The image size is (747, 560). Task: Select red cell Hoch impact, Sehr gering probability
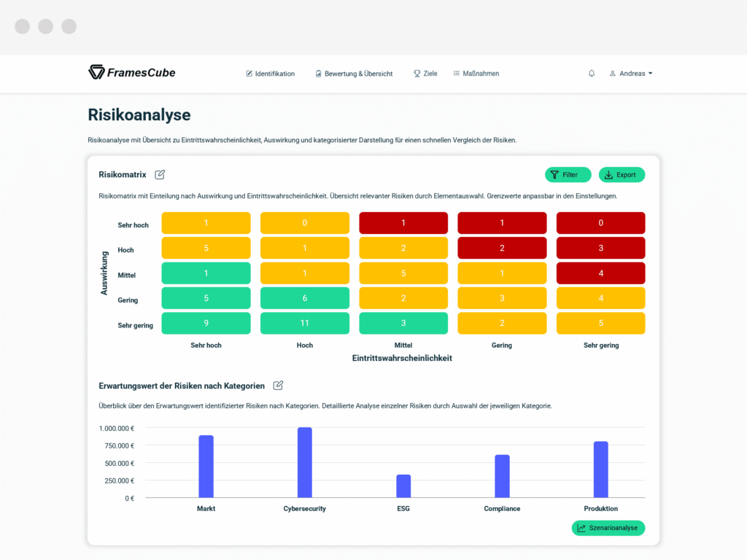coord(601,248)
